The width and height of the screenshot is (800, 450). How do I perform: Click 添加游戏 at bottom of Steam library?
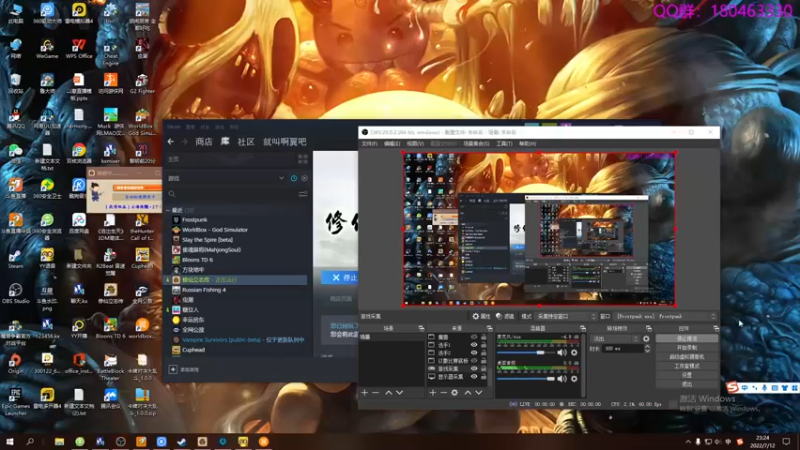184,369
